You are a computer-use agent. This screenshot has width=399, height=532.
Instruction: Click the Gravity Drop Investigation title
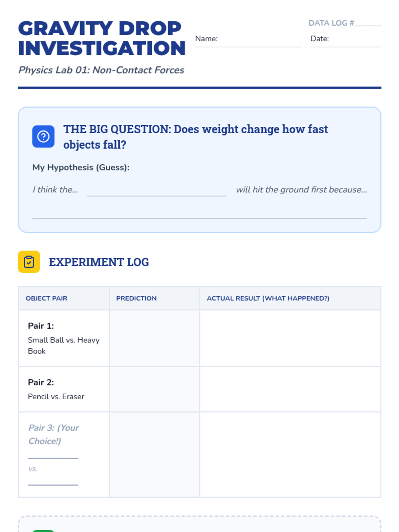coord(101,38)
